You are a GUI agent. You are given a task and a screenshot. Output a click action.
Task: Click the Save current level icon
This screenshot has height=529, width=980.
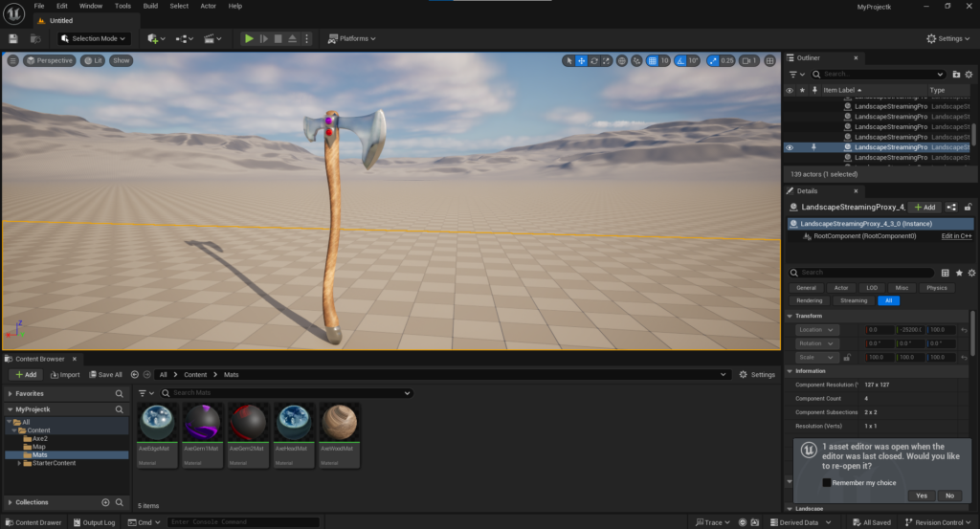click(x=13, y=38)
